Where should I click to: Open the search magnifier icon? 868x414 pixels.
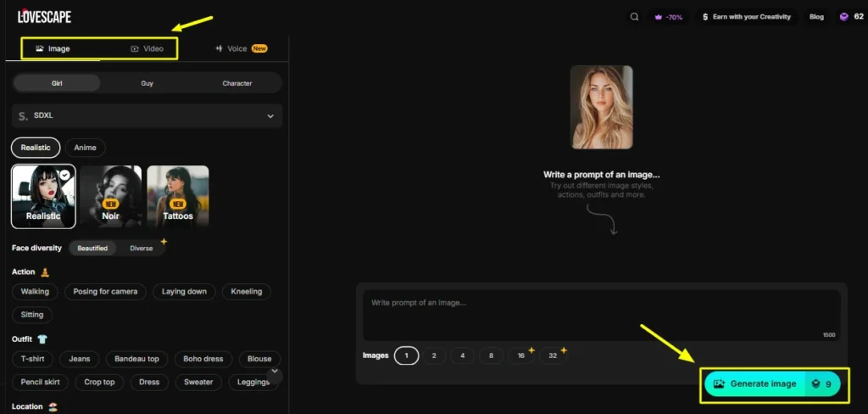click(634, 17)
